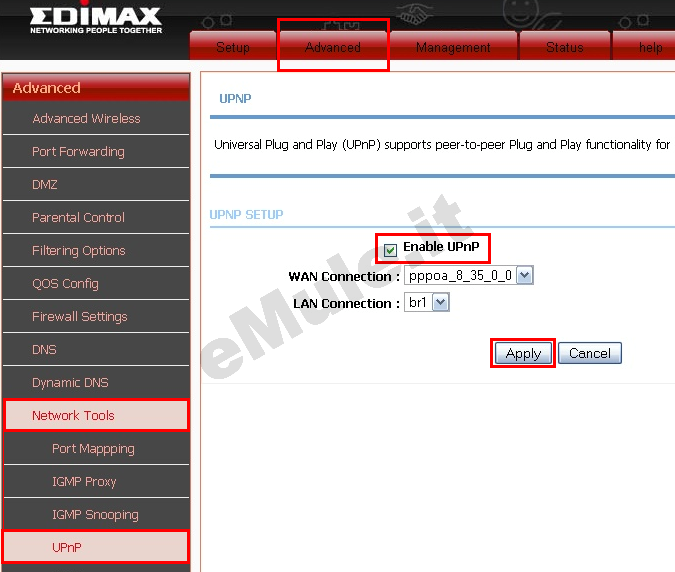Open DNS settings in sidebar

click(x=96, y=349)
